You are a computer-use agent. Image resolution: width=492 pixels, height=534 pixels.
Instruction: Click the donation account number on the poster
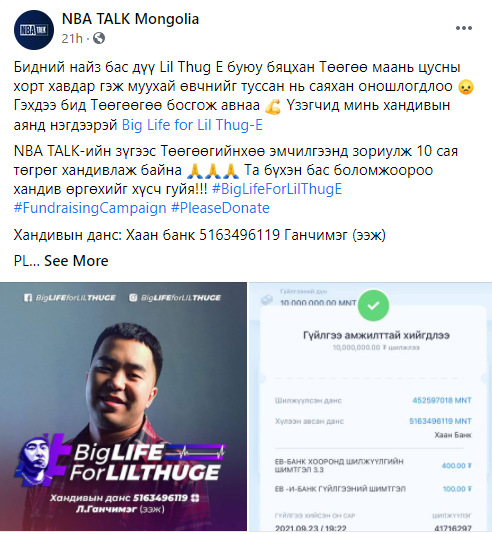[x=160, y=498]
